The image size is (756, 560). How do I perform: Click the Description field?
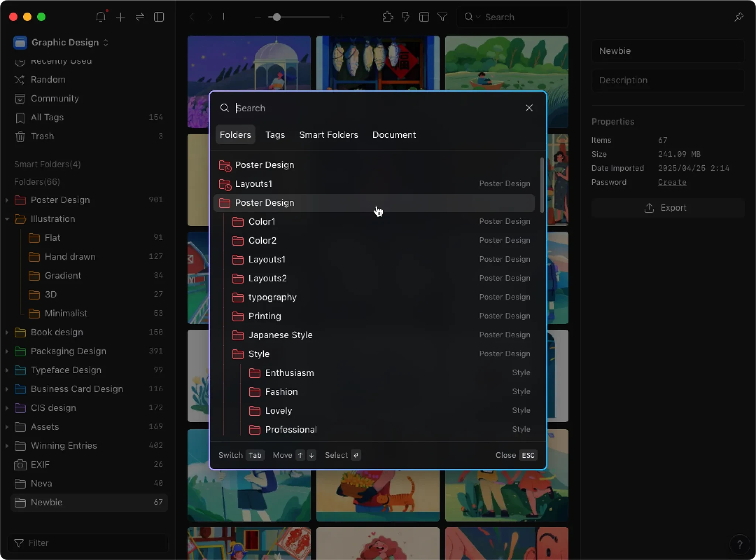click(x=668, y=80)
